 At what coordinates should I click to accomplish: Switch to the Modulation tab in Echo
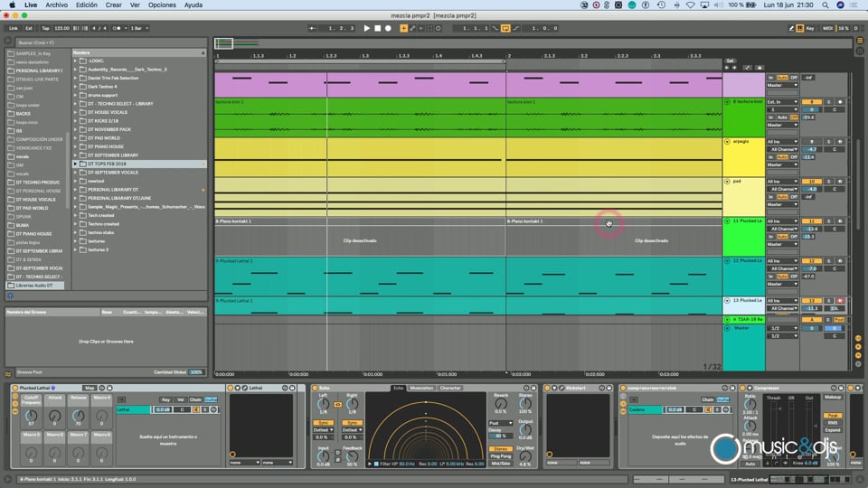point(421,388)
